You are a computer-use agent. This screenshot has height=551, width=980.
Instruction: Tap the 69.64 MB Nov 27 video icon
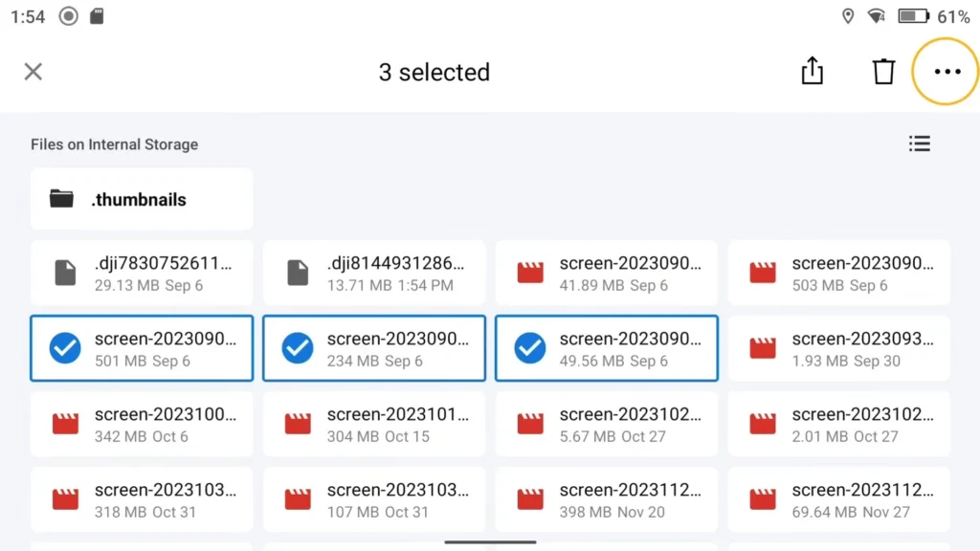click(x=763, y=499)
